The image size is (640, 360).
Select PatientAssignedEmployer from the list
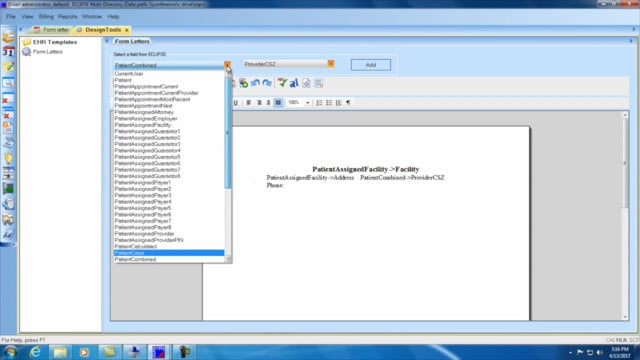tap(146, 118)
